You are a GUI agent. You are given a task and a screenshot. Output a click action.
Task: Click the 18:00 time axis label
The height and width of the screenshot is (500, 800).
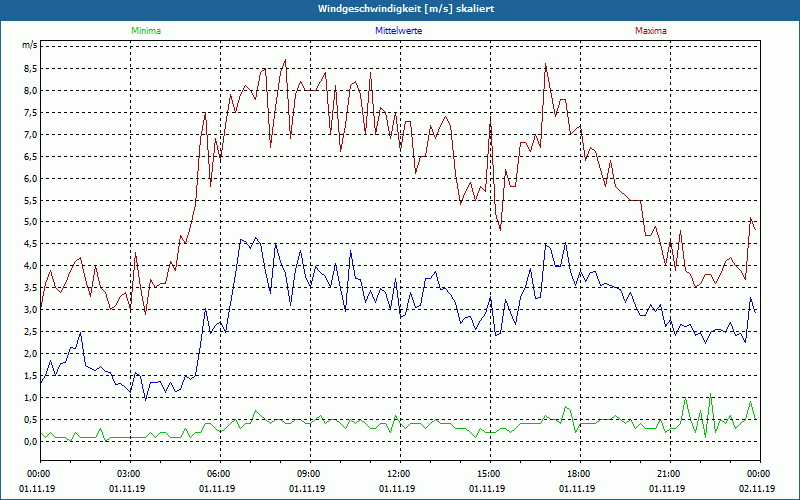click(x=580, y=473)
